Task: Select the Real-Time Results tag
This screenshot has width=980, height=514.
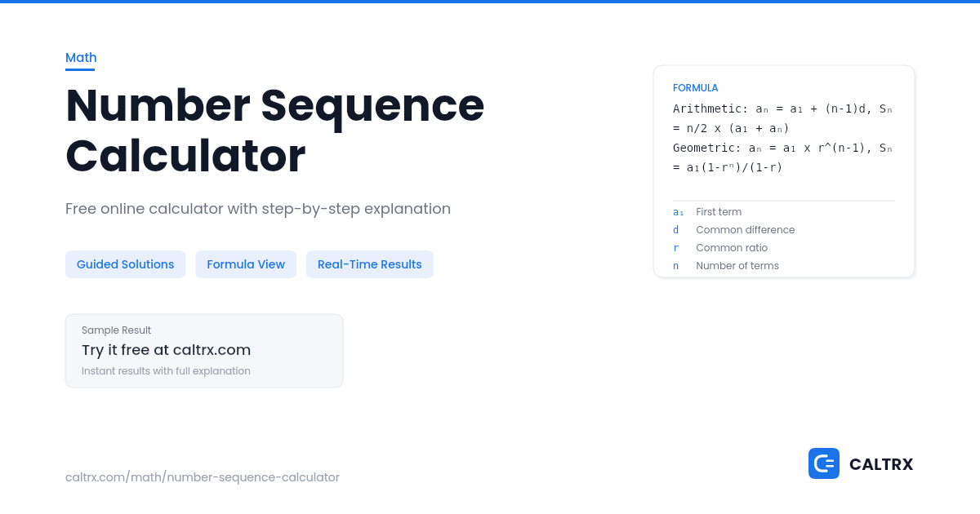Action: click(x=370, y=264)
